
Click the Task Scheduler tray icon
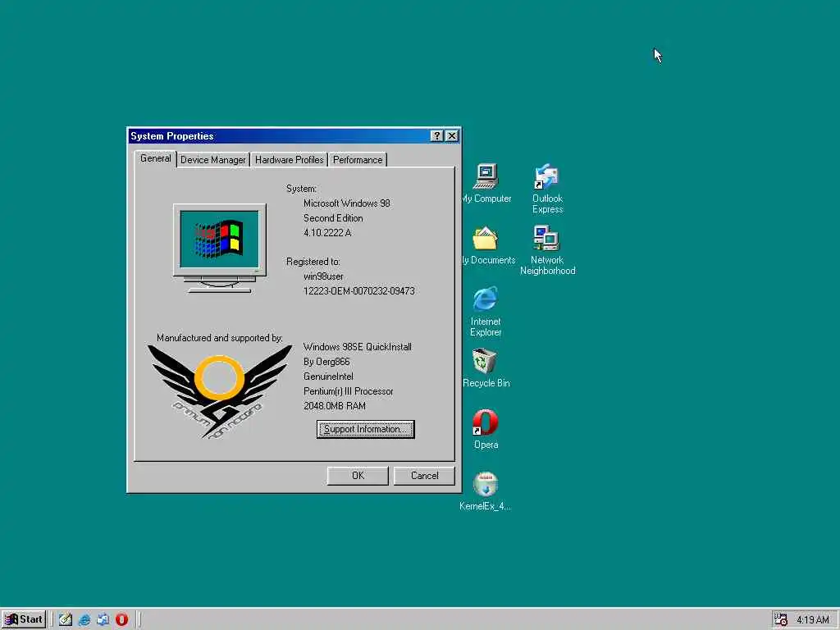click(781, 619)
